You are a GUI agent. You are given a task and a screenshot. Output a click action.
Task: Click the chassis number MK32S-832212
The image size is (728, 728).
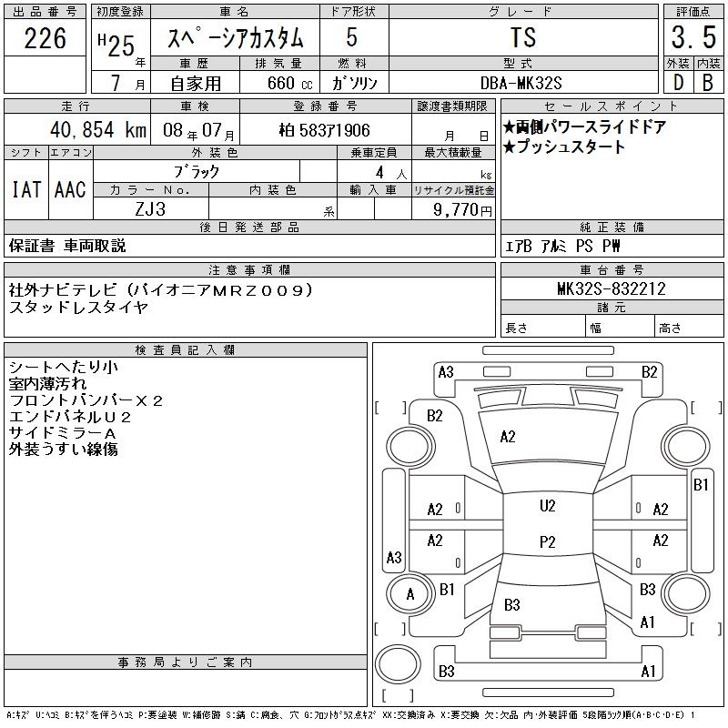pos(612,288)
